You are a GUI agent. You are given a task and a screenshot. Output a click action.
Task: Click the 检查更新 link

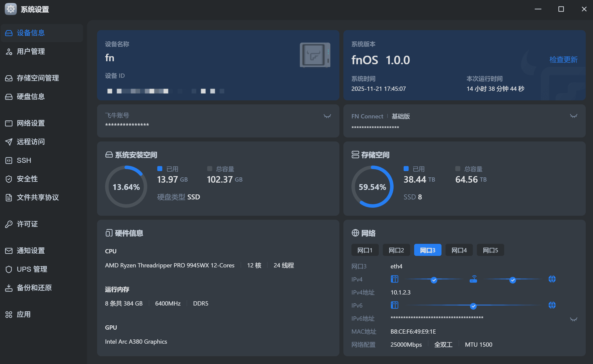click(563, 60)
